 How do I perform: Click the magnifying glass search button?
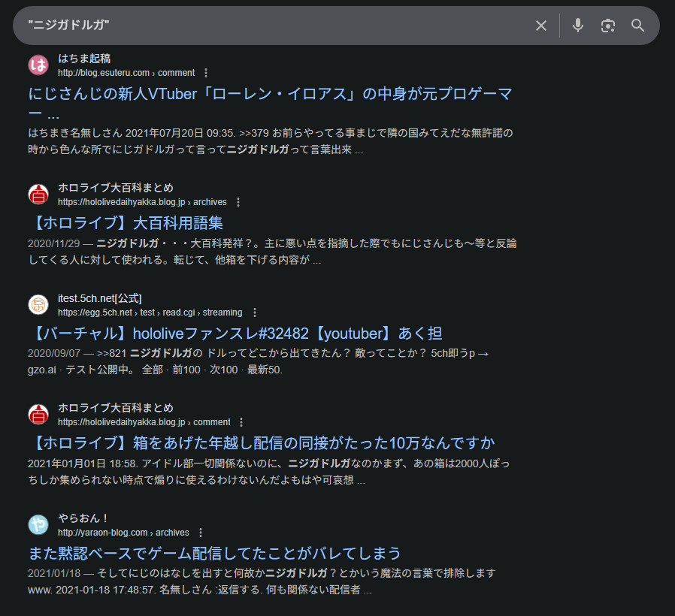(637, 26)
